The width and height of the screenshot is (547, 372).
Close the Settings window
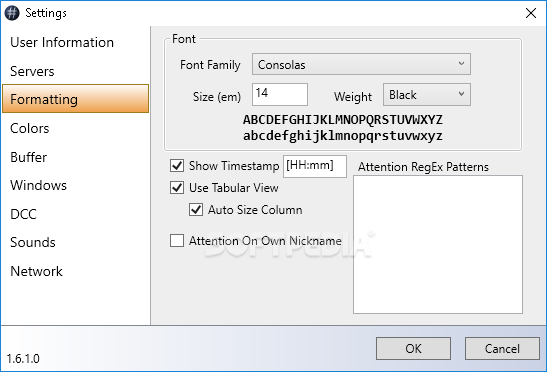tap(531, 13)
